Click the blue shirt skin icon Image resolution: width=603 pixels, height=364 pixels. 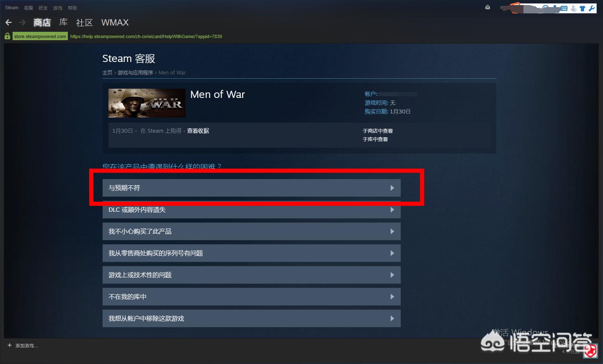tap(582, 8)
